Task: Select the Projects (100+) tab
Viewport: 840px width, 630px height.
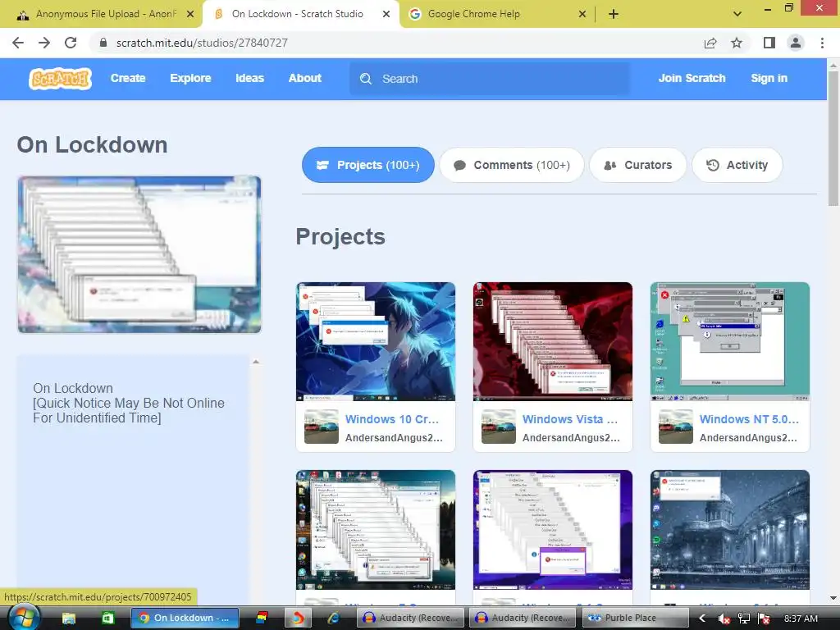Action: (368, 165)
